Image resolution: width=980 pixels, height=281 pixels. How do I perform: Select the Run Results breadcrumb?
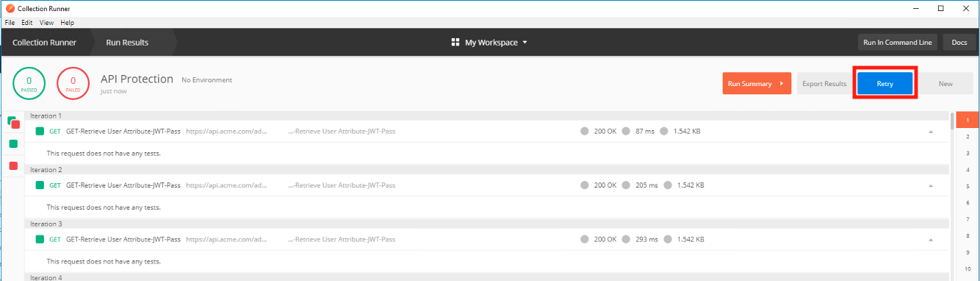pyautogui.click(x=127, y=43)
